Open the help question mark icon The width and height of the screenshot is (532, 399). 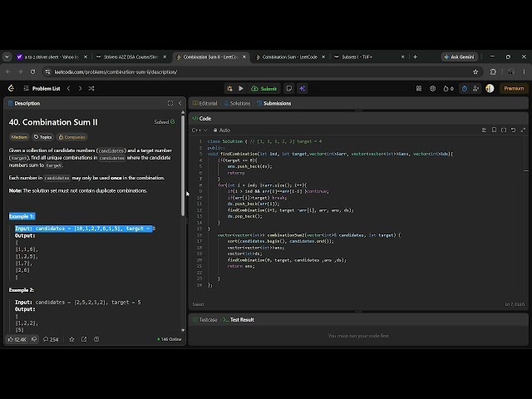click(x=96, y=339)
